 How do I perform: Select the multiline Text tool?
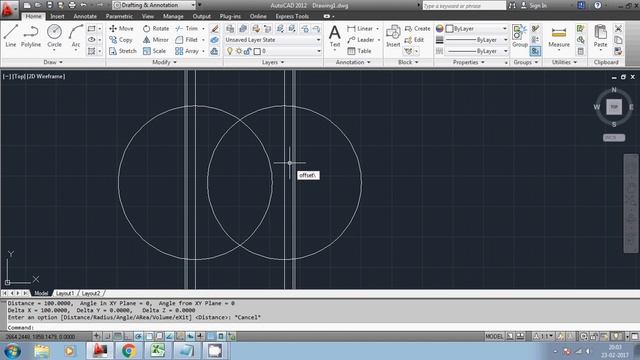(335, 36)
